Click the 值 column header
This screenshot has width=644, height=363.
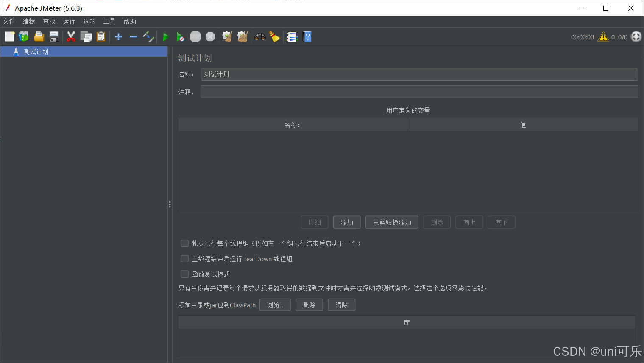point(523,125)
